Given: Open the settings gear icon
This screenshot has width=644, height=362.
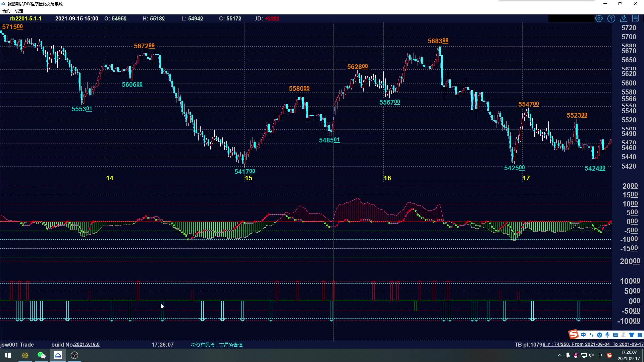Looking at the screenshot, I should pos(599,18).
